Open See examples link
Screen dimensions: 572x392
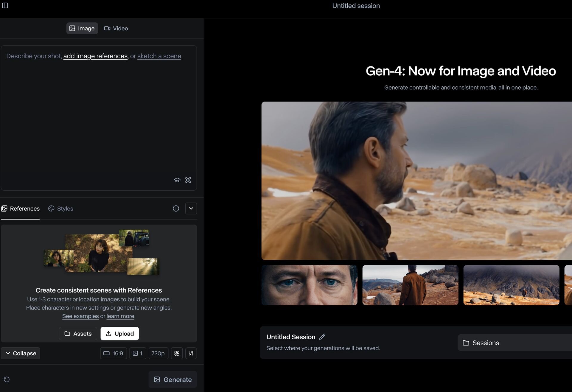click(x=80, y=316)
